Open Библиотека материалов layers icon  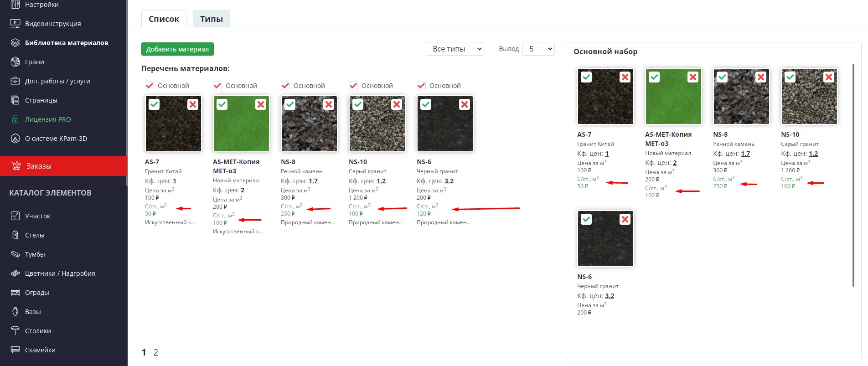[x=15, y=43]
